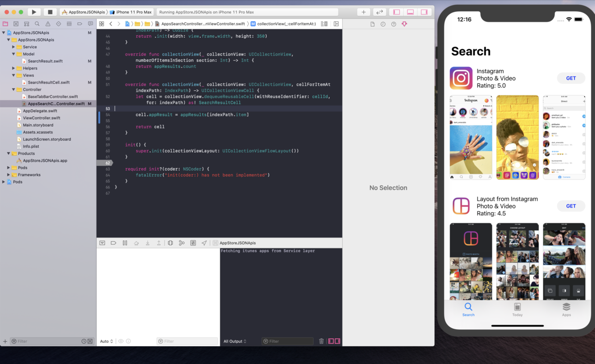The image size is (595, 364).
Task: Open the Project navigator folder icon
Action: [x=5, y=23]
